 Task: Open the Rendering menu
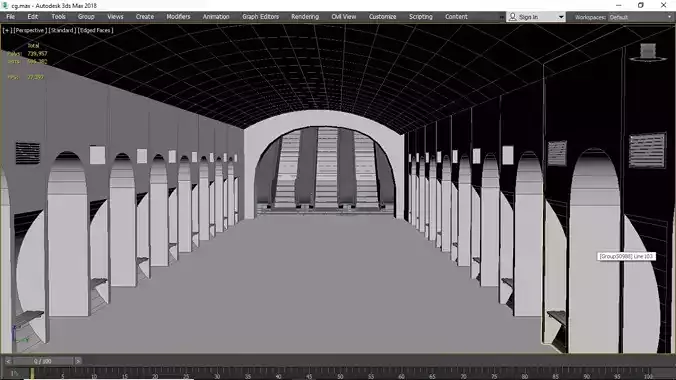coord(305,17)
